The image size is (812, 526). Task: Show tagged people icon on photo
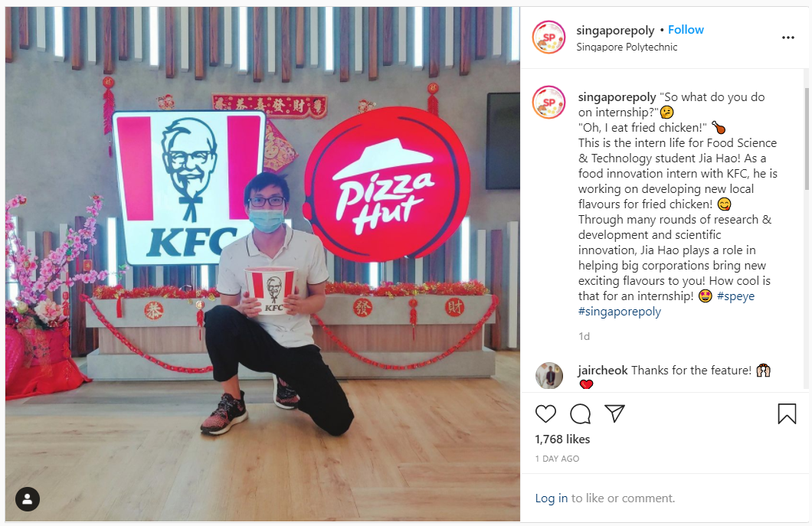pos(28,499)
